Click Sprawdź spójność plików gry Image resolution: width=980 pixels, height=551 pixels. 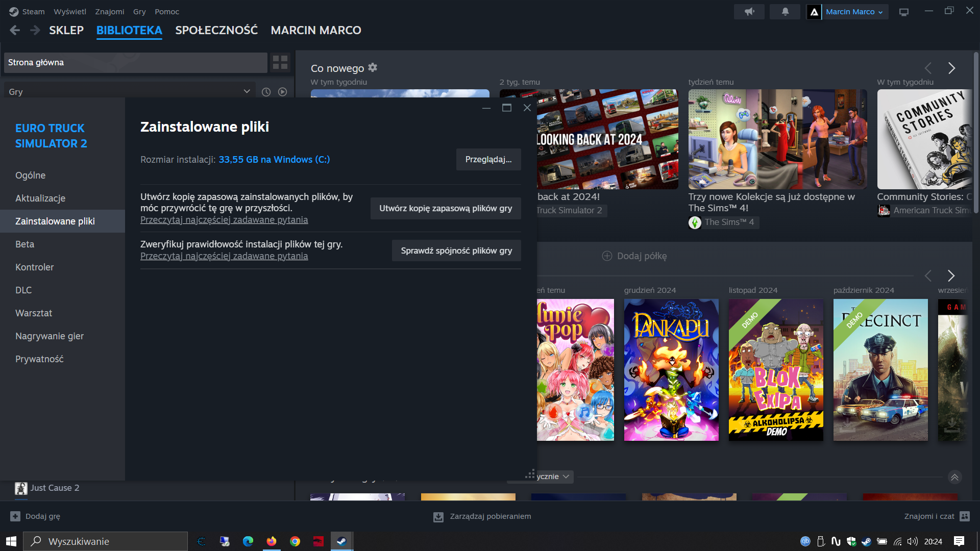[x=456, y=251]
